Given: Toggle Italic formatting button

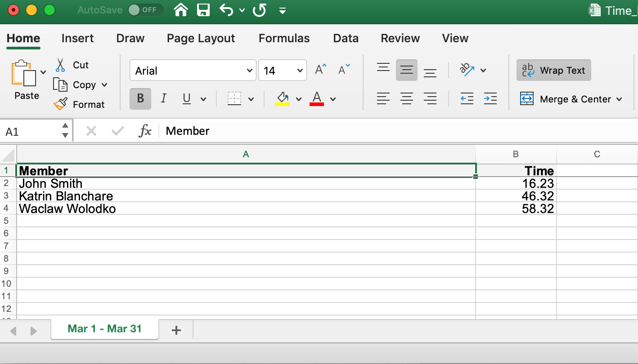Looking at the screenshot, I should pos(163,99).
